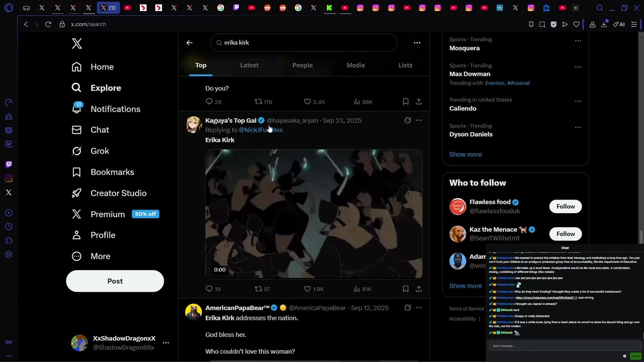Open Opera sidebar settings gear
The width and height of the screenshot is (644, 362).
click(x=9, y=255)
